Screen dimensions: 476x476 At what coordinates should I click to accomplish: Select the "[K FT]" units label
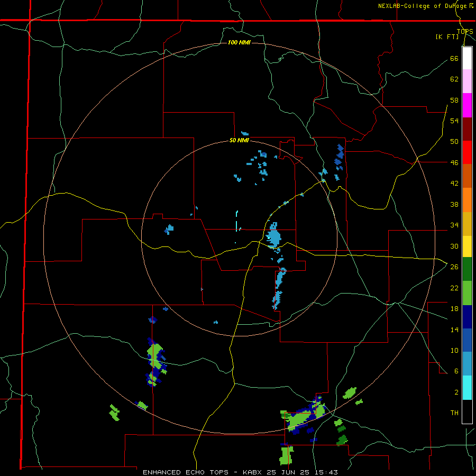(447, 36)
